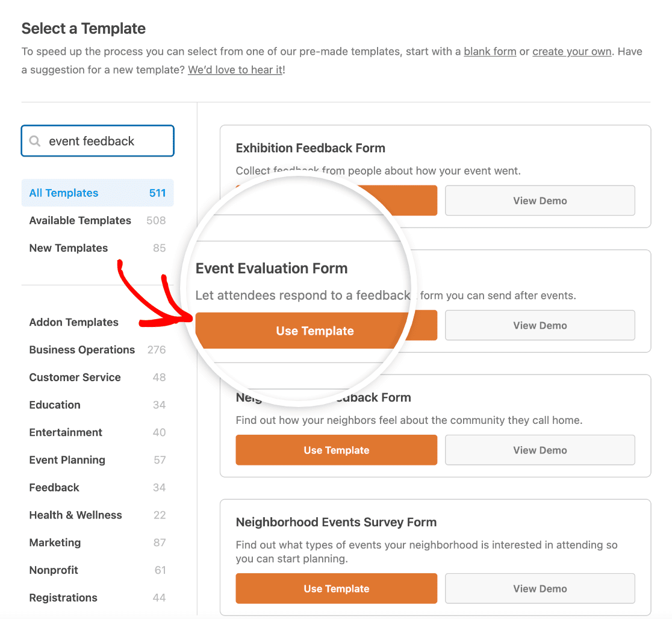672x619 pixels.
Task: Click the event feedback search field
Action: 98,141
